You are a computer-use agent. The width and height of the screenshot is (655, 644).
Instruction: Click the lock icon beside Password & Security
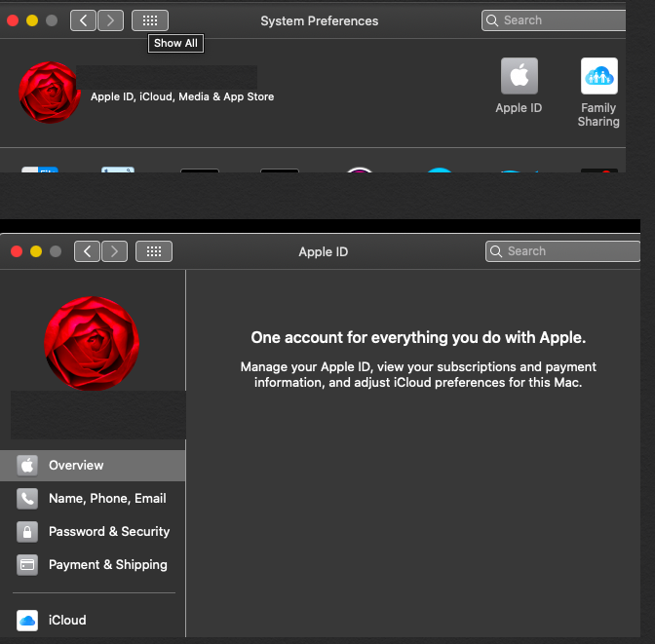coord(27,532)
